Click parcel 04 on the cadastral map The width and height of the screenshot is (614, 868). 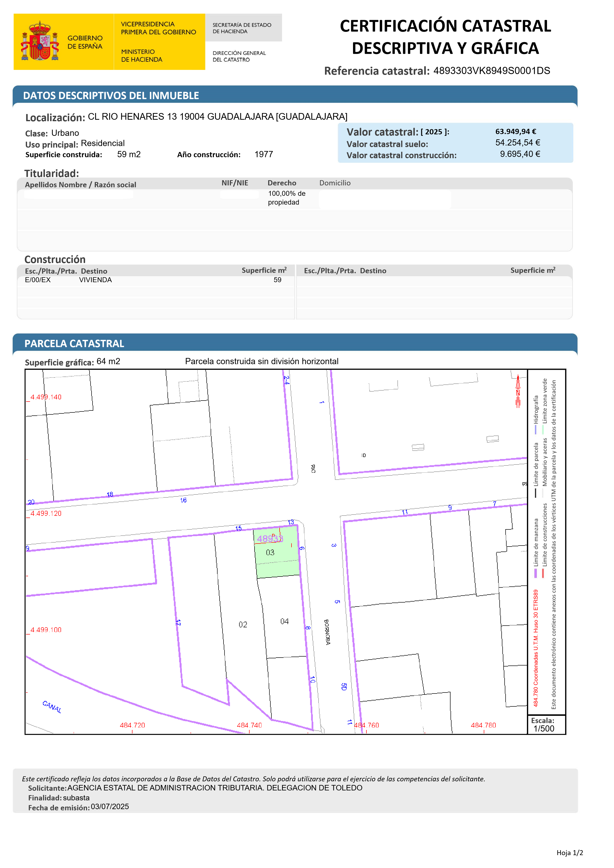285,621
